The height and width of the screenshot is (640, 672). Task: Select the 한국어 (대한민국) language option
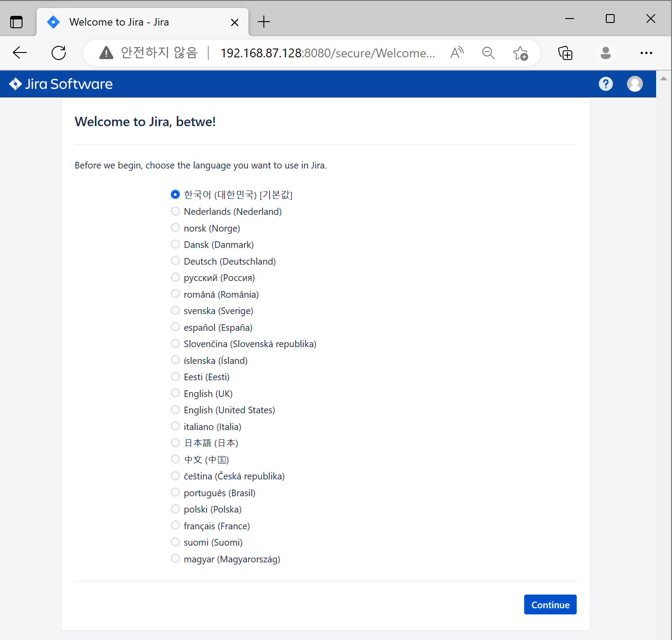pos(175,195)
